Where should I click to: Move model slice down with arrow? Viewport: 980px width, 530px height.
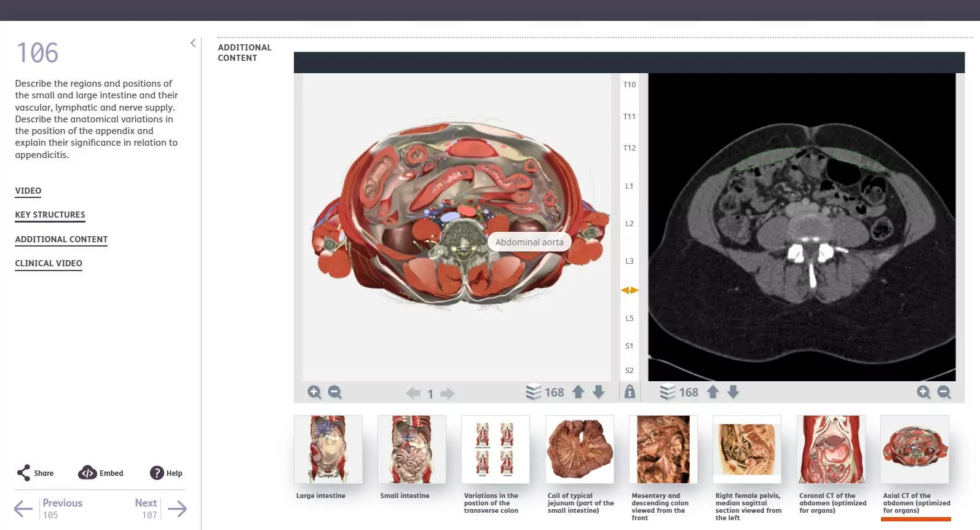click(x=598, y=392)
